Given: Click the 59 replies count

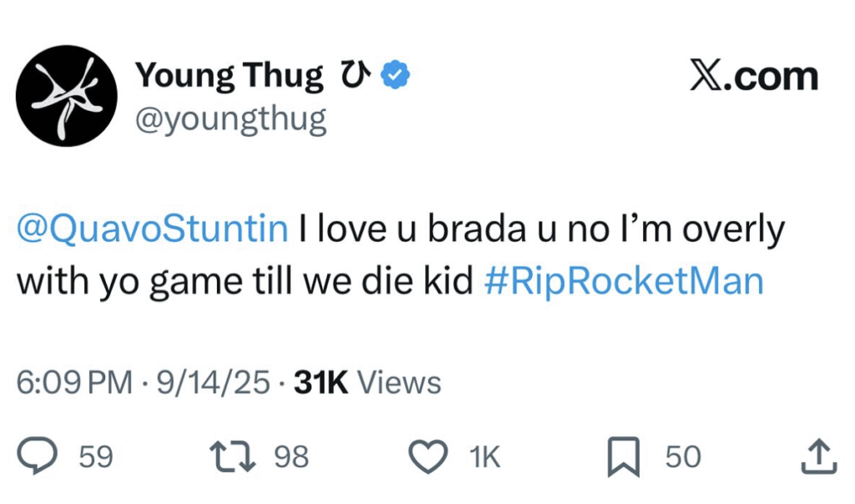Looking at the screenshot, I should click(x=95, y=457).
